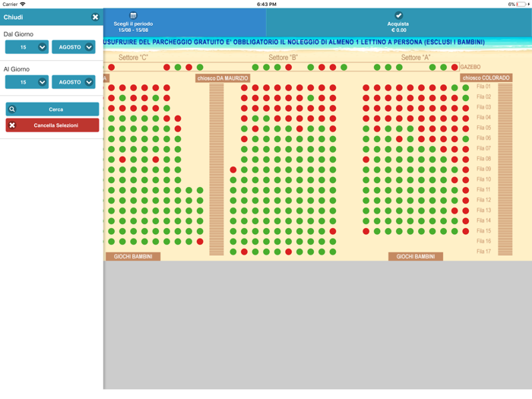Image resolution: width=532 pixels, height=399 pixels.
Task: Click the GAZEBO row label
Action: click(x=470, y=67)
